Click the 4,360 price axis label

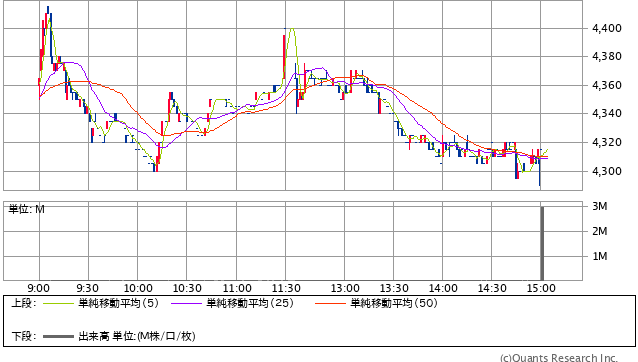tap(607, 85)
